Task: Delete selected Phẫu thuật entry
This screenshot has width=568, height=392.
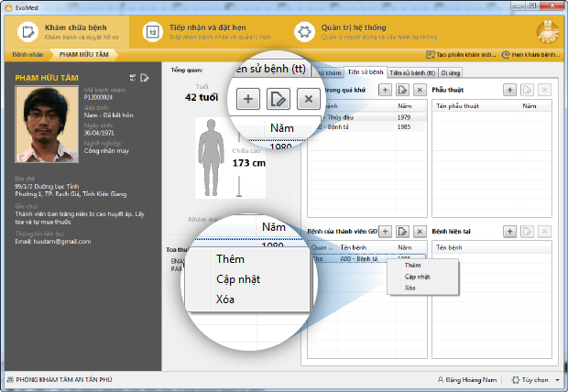Action: coord(544,90)
